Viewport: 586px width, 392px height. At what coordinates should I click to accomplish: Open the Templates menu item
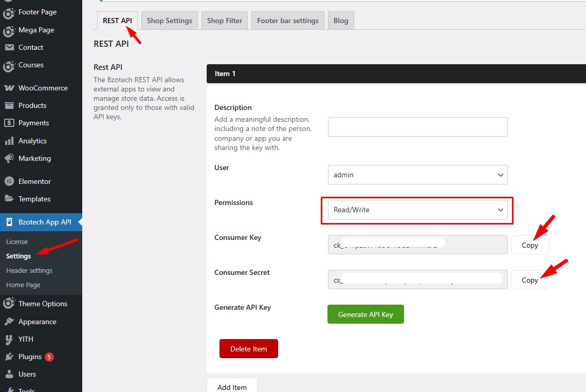[41, 199]
